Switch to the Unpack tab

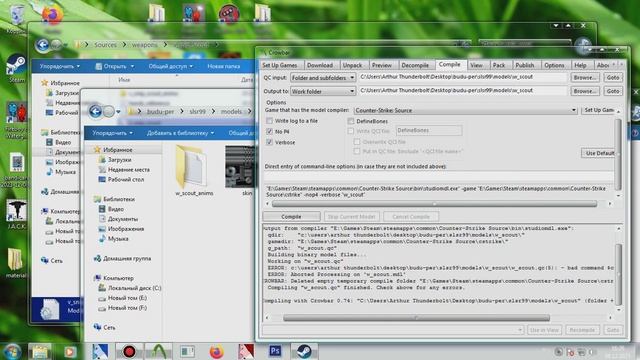pyautogui.click(x=352, y=65)
